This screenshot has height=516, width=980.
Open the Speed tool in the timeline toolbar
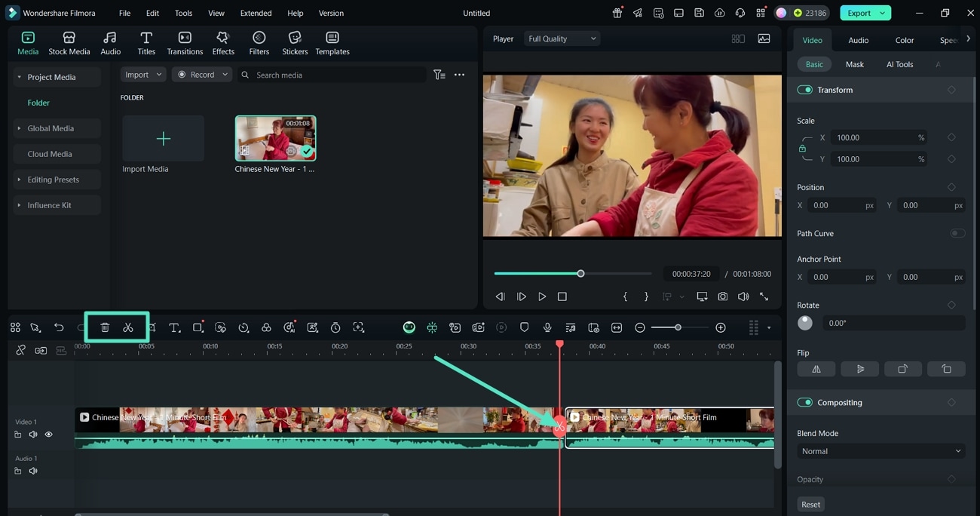click(243, 327)
